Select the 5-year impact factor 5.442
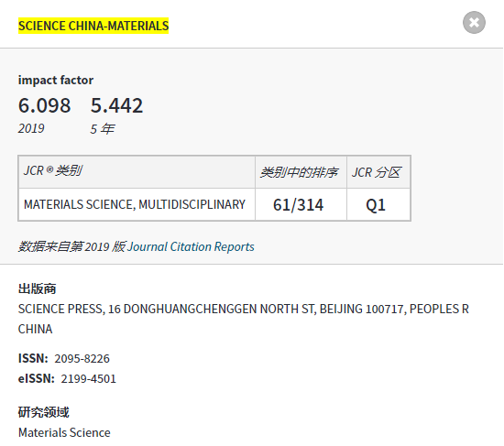Image resolution: width=504 pixels, height=446 pixels. pos(116,105)
